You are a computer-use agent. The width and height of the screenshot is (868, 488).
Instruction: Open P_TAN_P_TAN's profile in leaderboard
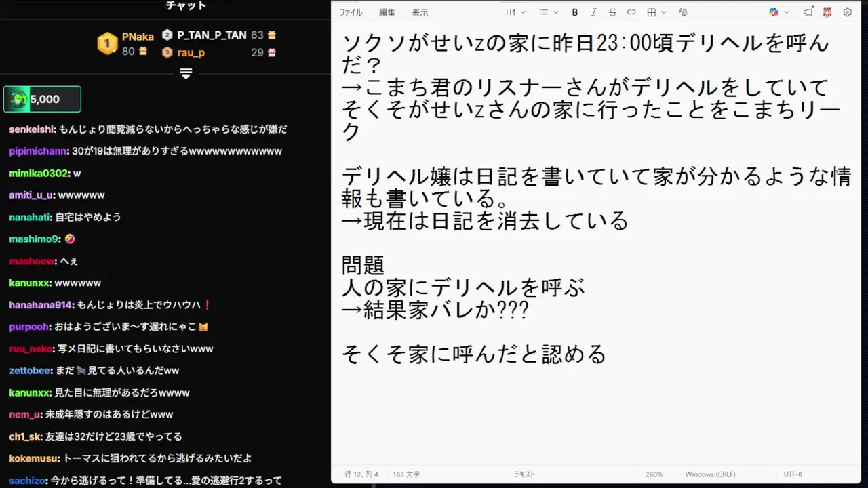pyautogui.click(x=212, y=35)
